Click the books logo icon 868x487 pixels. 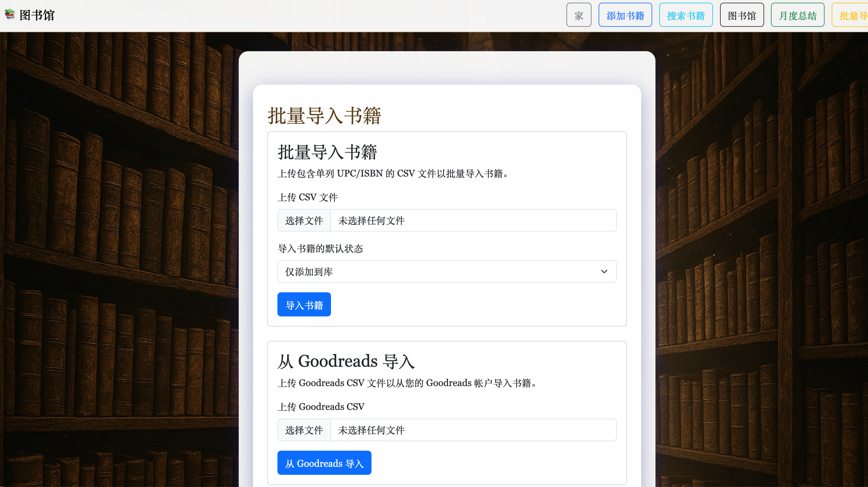[10, 14]
